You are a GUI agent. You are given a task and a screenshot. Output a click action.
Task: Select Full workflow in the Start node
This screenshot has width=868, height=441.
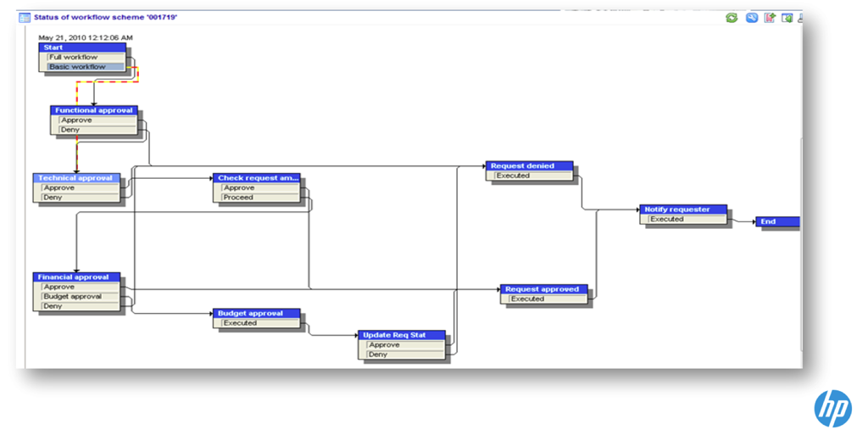coord(86,57)
